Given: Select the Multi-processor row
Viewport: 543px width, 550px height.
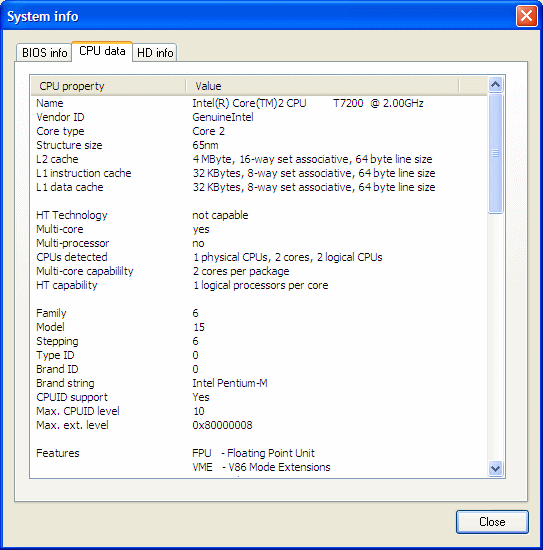Looking at the screenshot, I should (x=259, y=243).
